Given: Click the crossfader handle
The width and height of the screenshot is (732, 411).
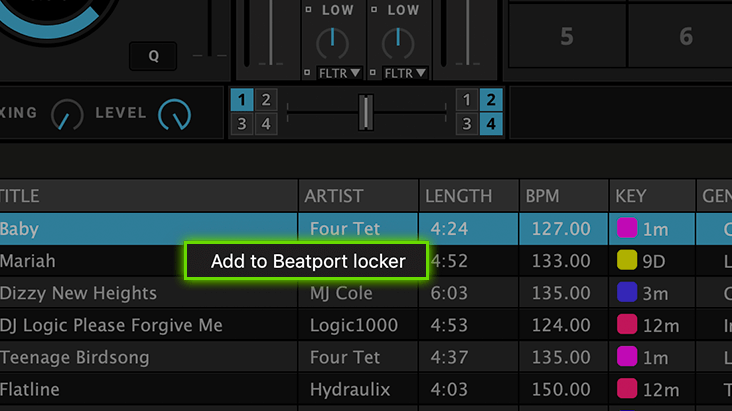Looking at the screenshot, I should pyautogui.click(x=366, y=111).
